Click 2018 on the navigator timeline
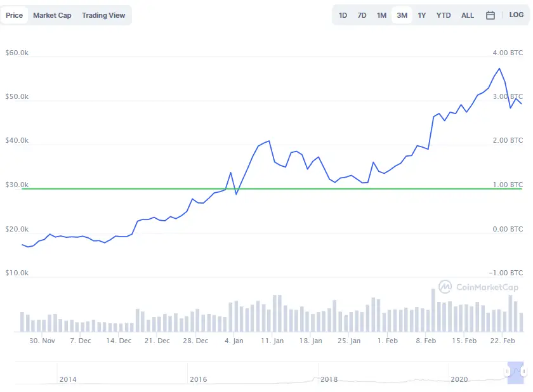 point(329,379)
